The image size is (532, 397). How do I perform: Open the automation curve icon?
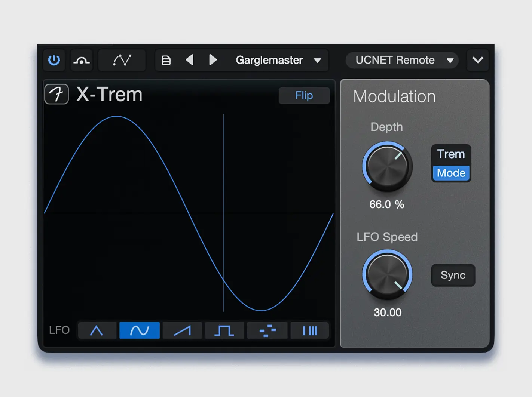coord(122,60)
